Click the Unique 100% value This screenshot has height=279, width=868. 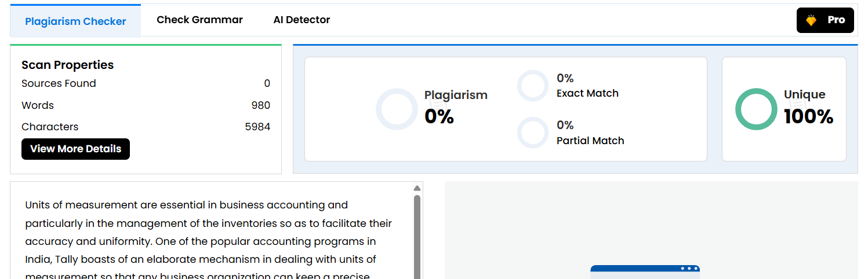pyautogui.click(x=808, y=116)
